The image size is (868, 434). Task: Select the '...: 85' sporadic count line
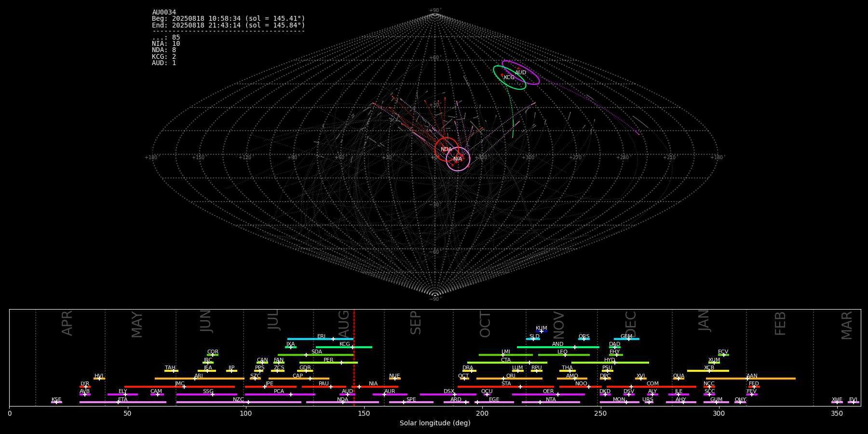click(x=166, y=38)
